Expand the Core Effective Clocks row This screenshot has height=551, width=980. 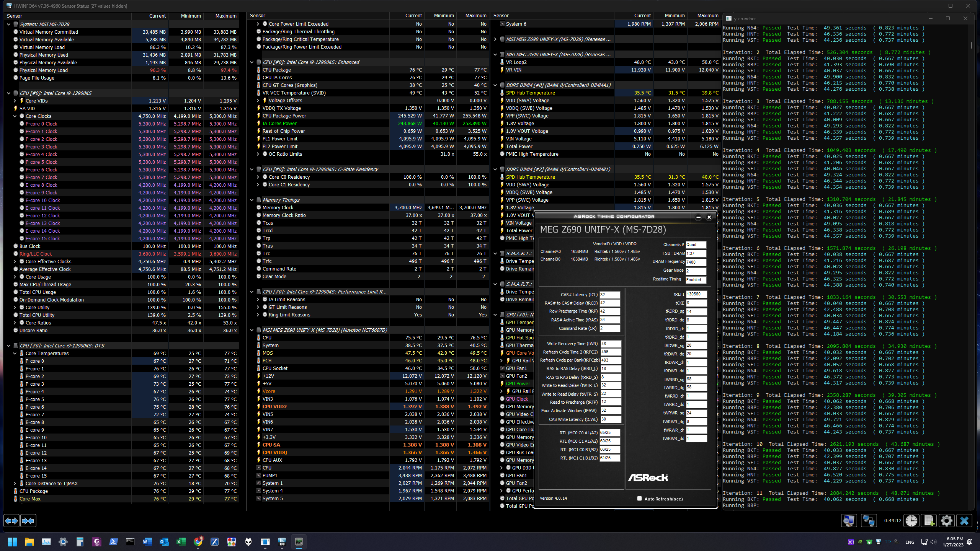(15, 261)
